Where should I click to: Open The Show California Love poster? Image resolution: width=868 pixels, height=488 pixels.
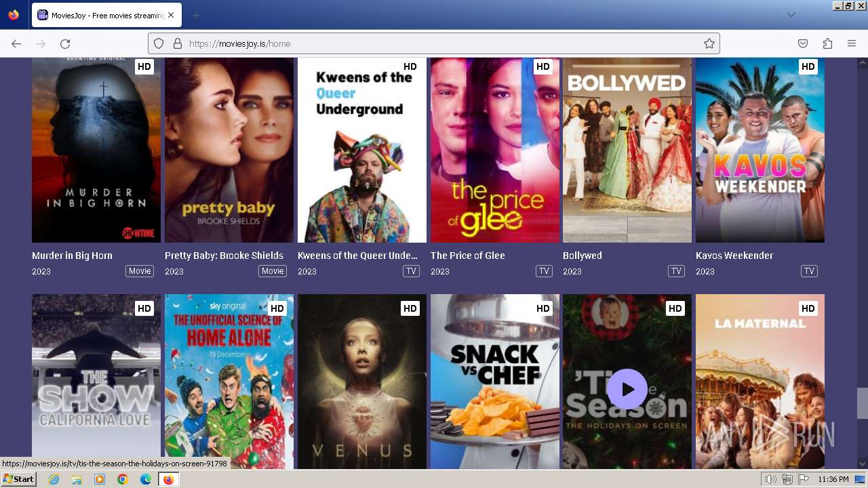[96, 382]
